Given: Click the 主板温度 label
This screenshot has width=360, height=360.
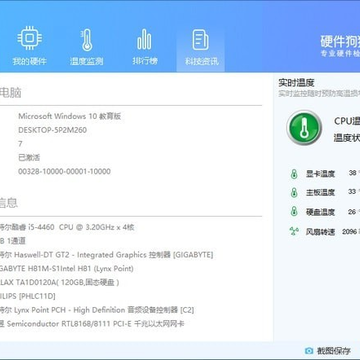Looking at the screenshot, I should pyautogui.click(x=320, y=192).
